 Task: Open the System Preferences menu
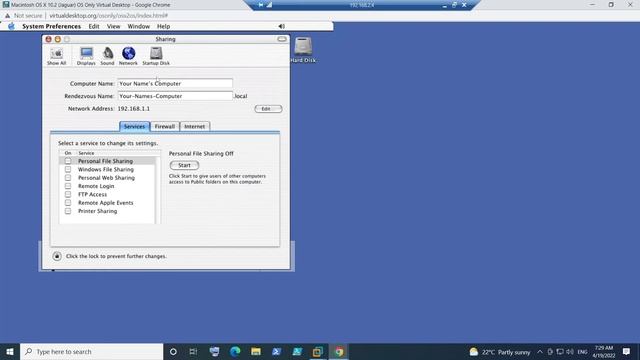(51, 26)
